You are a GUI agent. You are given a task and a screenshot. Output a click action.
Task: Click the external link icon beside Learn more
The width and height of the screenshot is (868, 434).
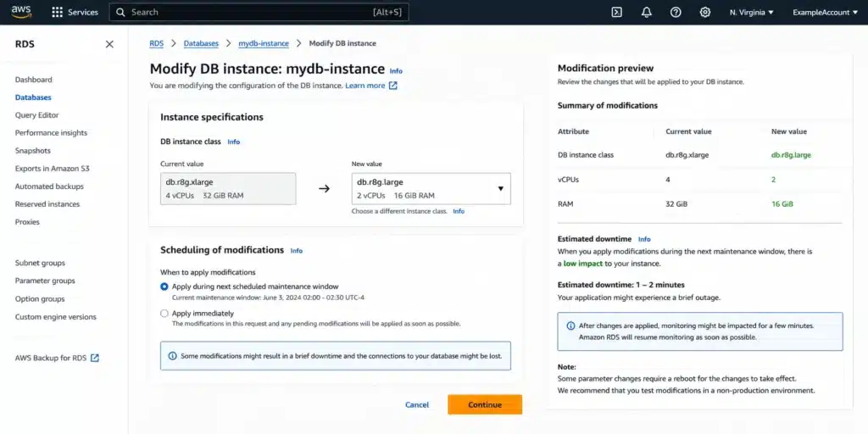[x=393, y=86]
